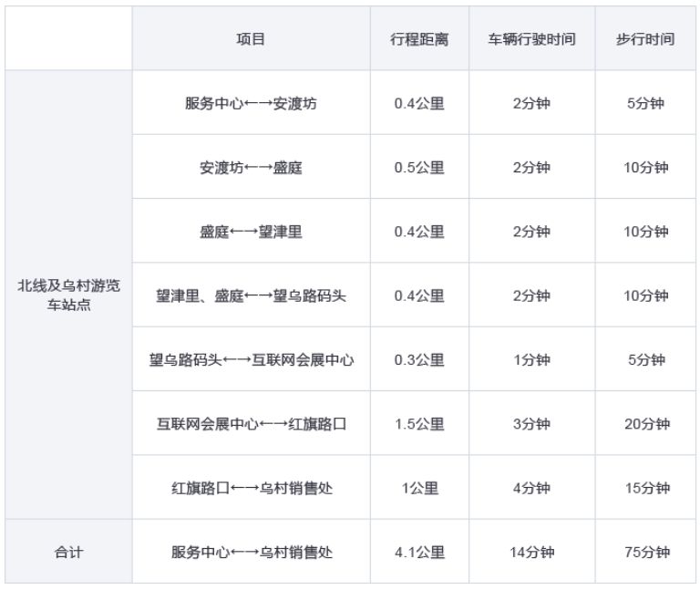Select the 1.5公里 distance cell
The width and height of the screenshot is (700, 590).
coord(419,424)
